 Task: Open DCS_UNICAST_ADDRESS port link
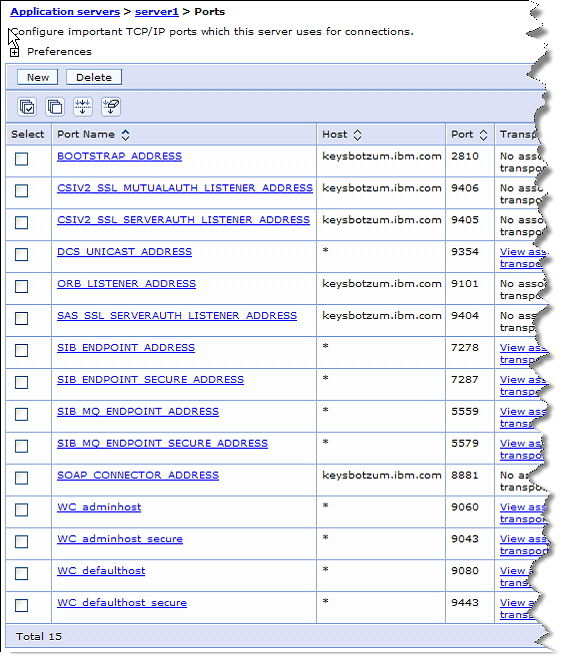coord(124,252)
